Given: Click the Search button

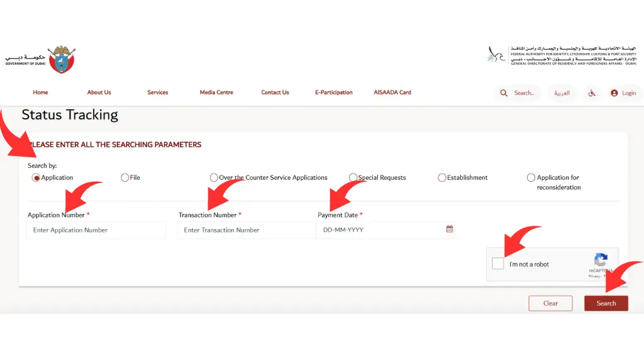Looking at the screenshot, I should point(606,303).
